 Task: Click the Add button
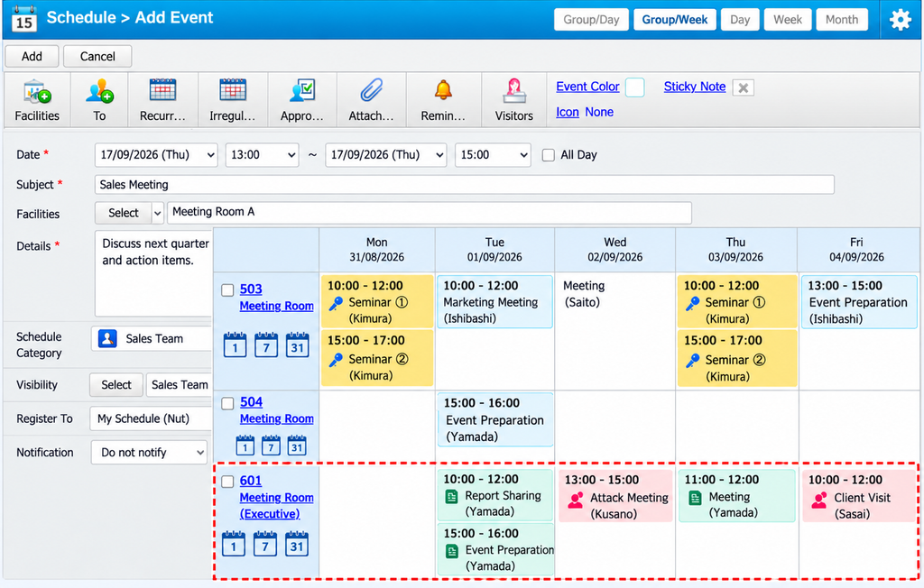click(32, 57)
